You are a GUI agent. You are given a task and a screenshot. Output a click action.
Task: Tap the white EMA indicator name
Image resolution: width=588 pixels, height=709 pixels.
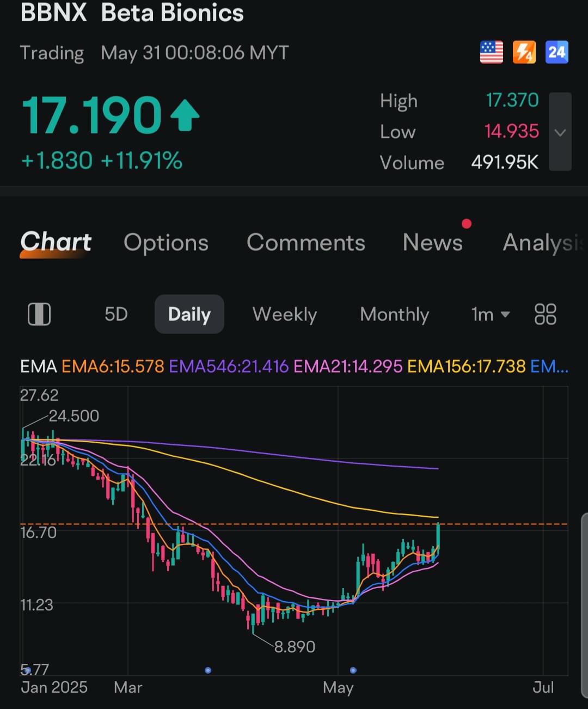pyautogui.click(x=39, y=366)
